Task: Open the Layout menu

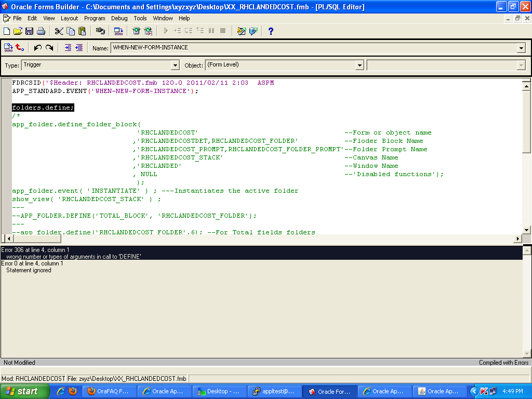Action: point(69,18)
